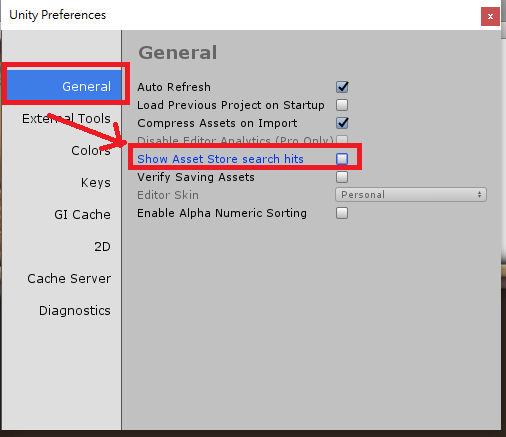
Task: Enable Load Previous Project on Startup
Action: (x=342, y=105)
